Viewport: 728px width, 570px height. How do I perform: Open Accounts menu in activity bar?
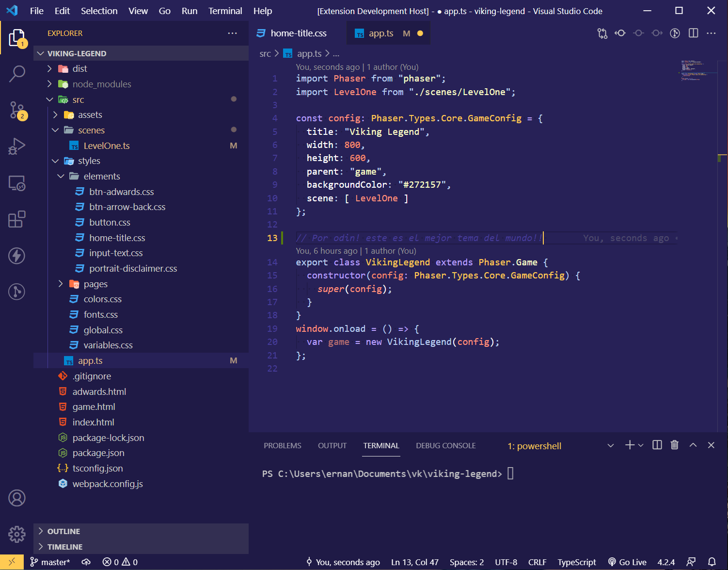coord(17,498)
